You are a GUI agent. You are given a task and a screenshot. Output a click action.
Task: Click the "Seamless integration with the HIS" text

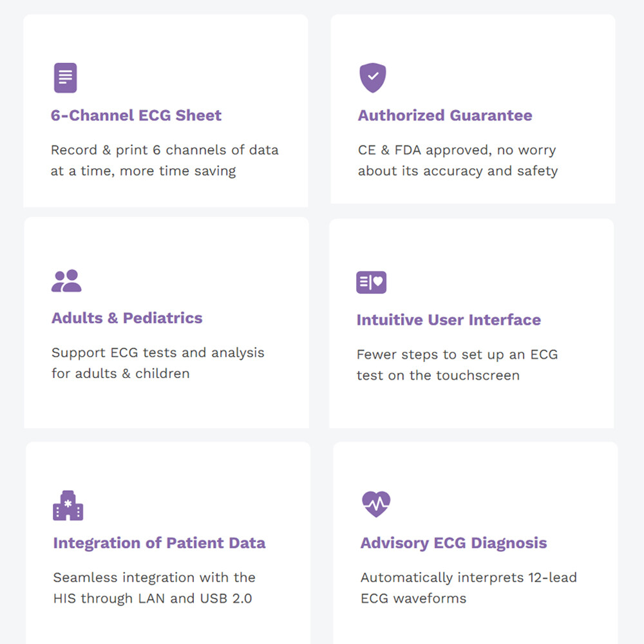coord(154,578)
